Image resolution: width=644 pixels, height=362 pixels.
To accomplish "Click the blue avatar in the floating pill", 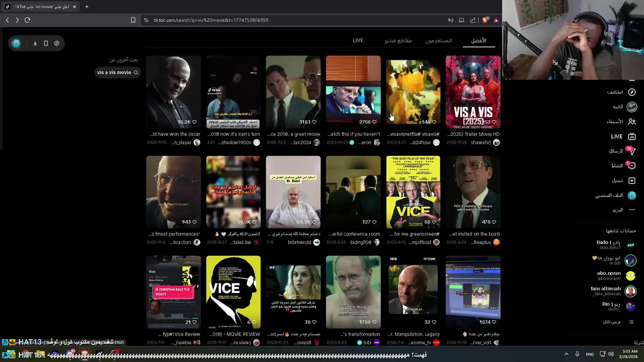I will pos(16,43).
